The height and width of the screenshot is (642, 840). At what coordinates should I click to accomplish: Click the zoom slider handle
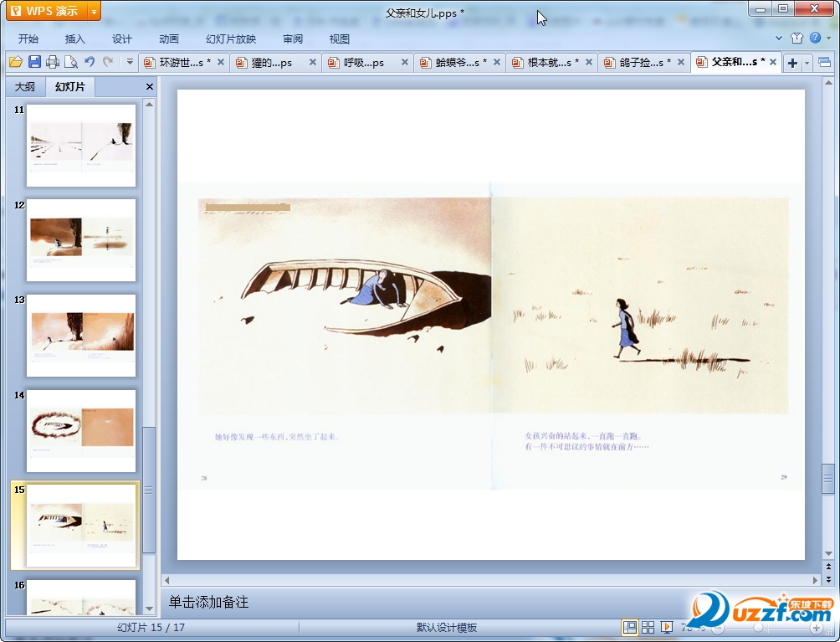click(x=758, y=628)
